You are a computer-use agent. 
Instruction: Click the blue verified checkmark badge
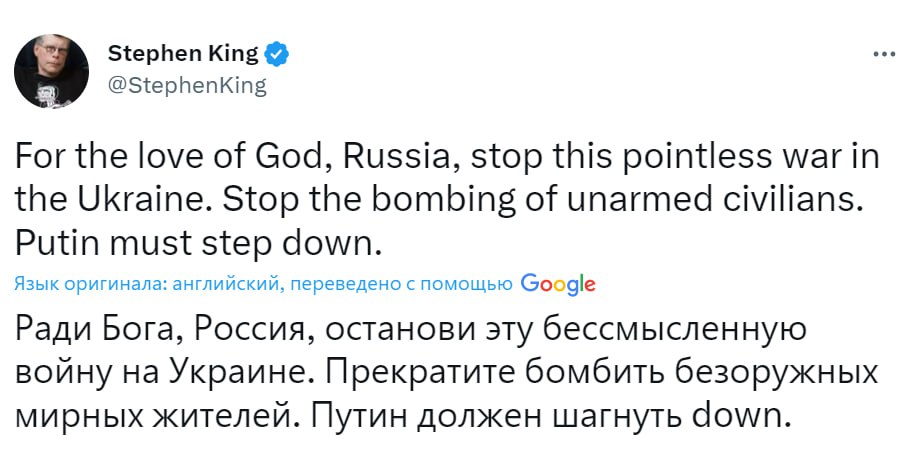[278, 54]
